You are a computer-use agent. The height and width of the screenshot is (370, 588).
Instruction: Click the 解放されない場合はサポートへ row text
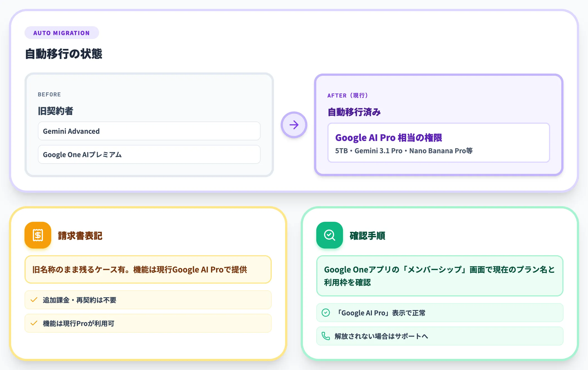point(381,336)
